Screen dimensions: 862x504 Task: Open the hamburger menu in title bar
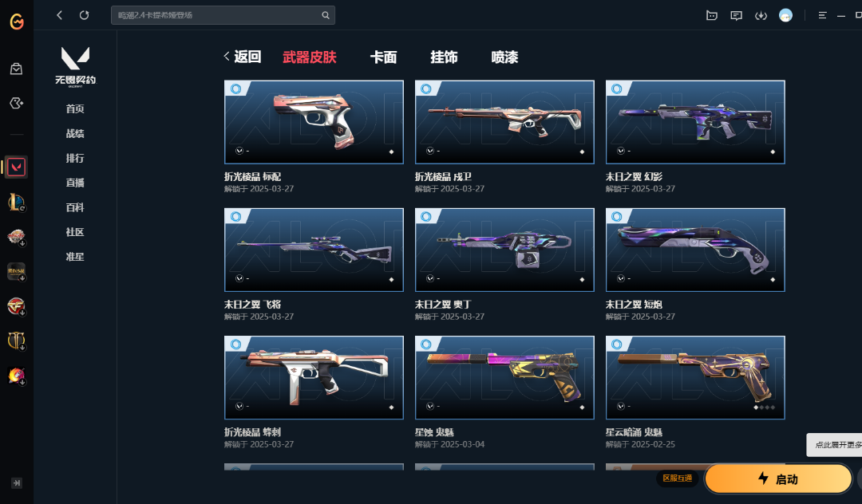click(x=822, y=15)
